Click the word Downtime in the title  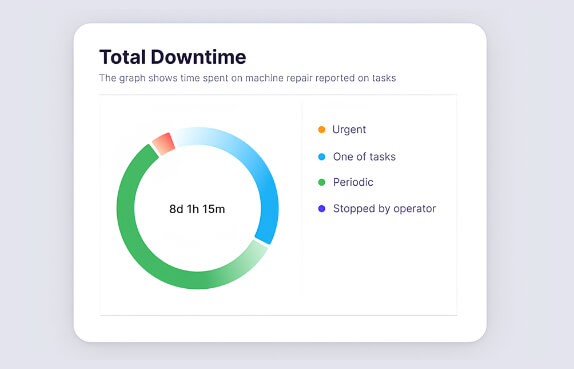[198, 57]
